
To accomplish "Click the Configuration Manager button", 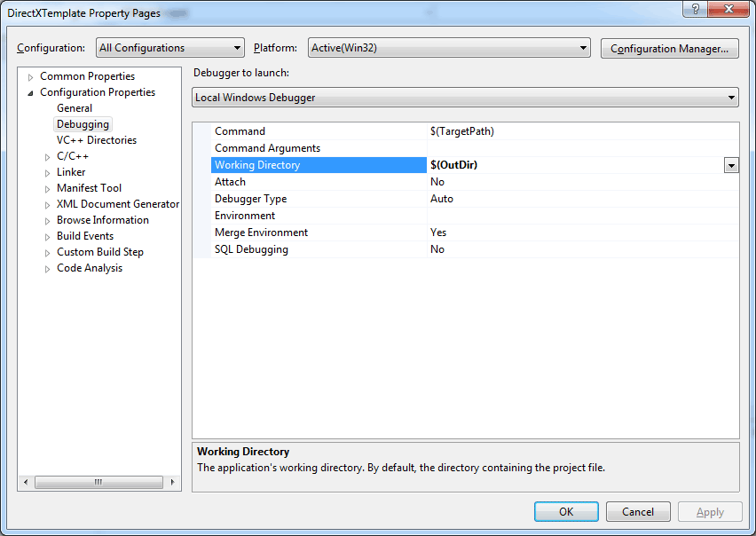I will [x=669, y=49].
